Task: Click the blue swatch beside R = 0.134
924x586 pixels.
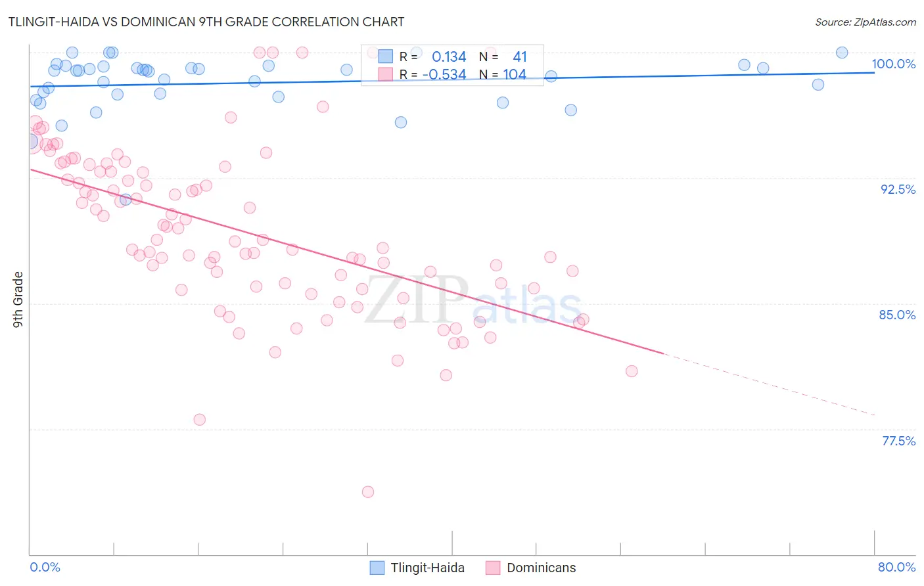Action: (x=385, y=56)
